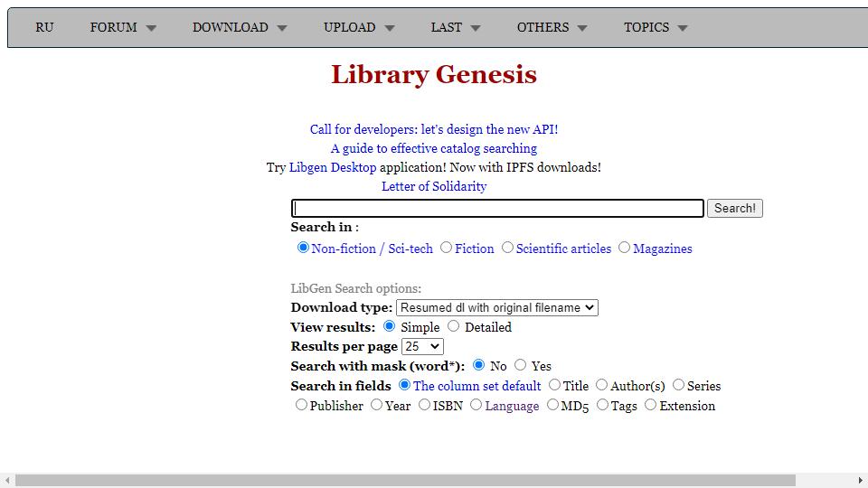This screenshot has height=488, width=868.
Task: Open the Download type dropdown
Action: (x=497, y=307)
